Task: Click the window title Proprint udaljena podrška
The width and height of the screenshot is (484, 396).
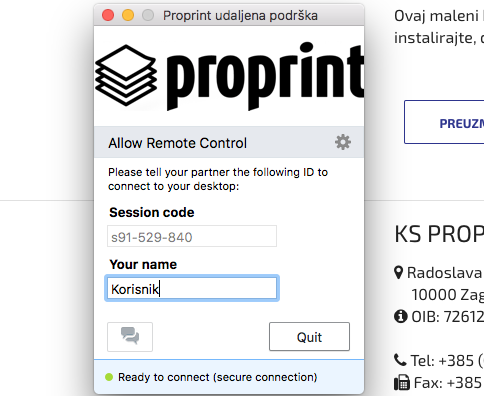Action: point(240,16)
